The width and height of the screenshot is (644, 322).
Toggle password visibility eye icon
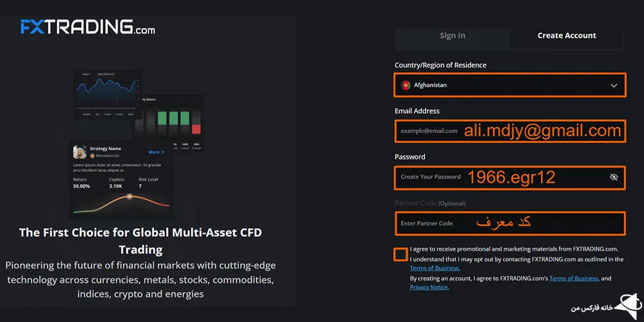[x=613, y=177]
